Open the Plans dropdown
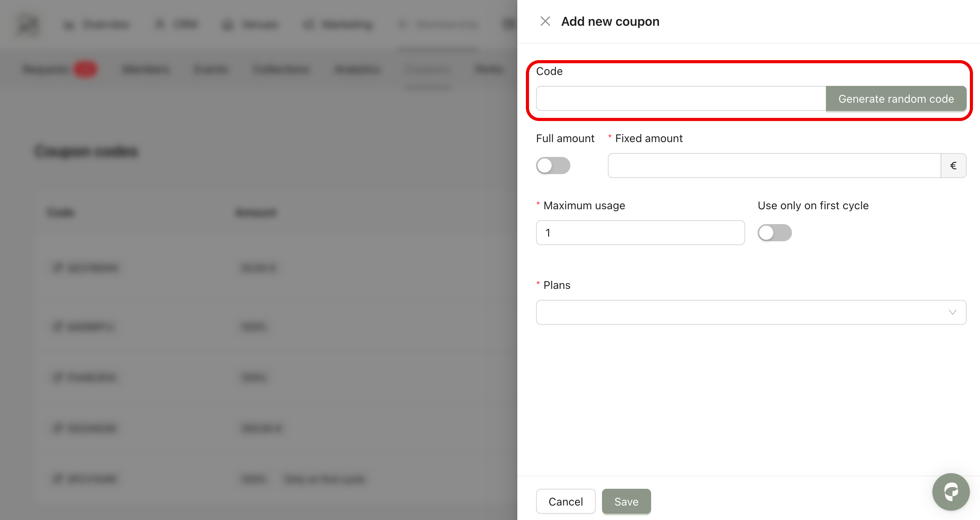980x520 pixels. coord(741,312)
